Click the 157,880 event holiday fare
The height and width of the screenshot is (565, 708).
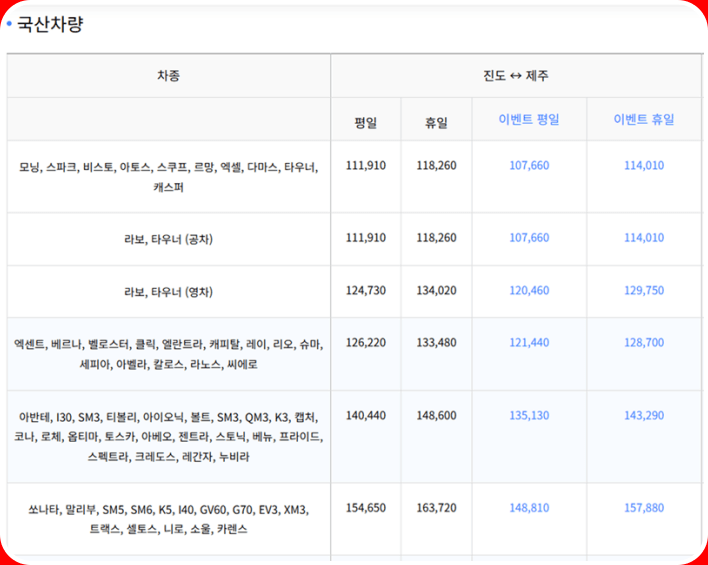coord(644,508)
